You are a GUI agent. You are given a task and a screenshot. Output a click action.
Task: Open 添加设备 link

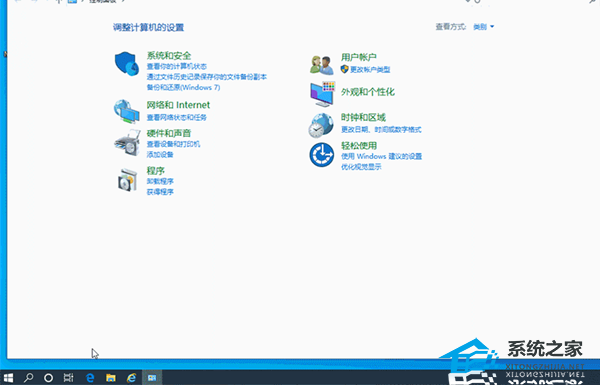160,155
